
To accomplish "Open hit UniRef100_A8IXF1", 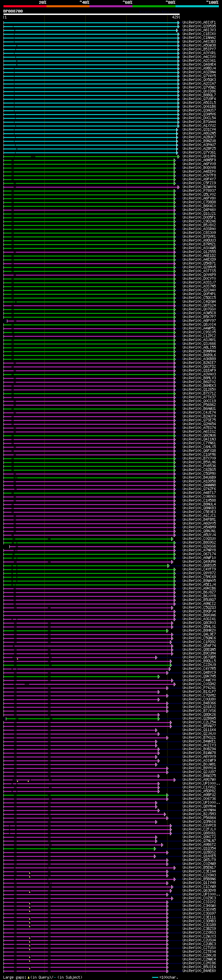I will 199,23.
